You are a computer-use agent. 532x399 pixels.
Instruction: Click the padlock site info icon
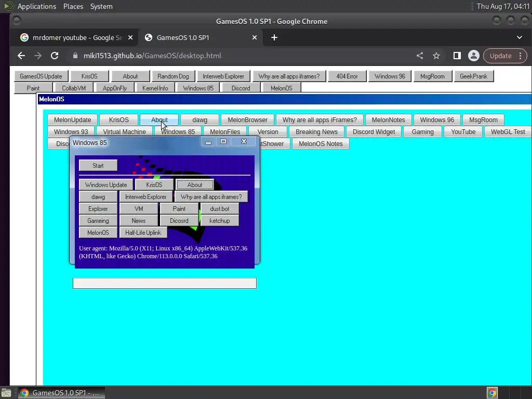tap(75, 56)
